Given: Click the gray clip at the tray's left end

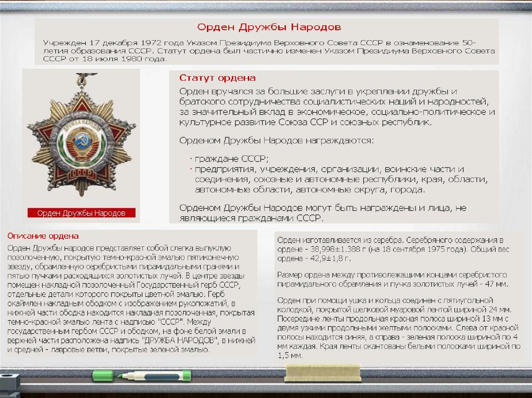Looking at the screenshot, I should click(x=9, y=385).
